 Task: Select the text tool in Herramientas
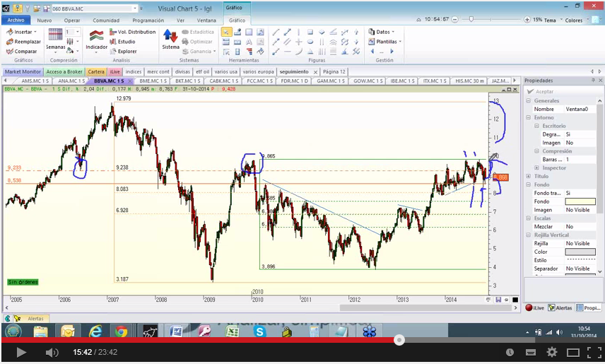tap(249, 42)
